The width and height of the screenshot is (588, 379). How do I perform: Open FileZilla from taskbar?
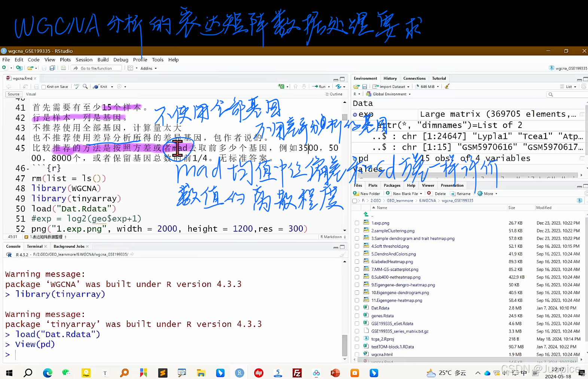point(297,373)
